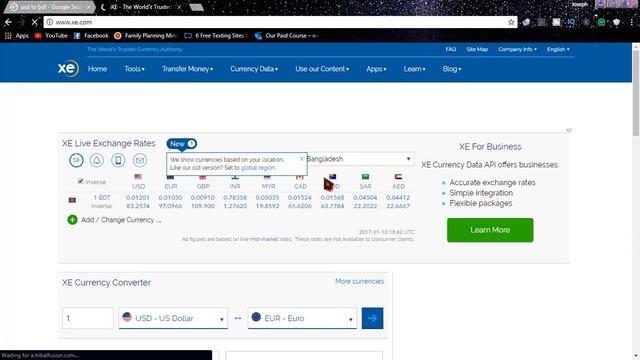Click the 0.01030 EUR rate
Viewport: 640px width, 360px height.
click(170, 198)
